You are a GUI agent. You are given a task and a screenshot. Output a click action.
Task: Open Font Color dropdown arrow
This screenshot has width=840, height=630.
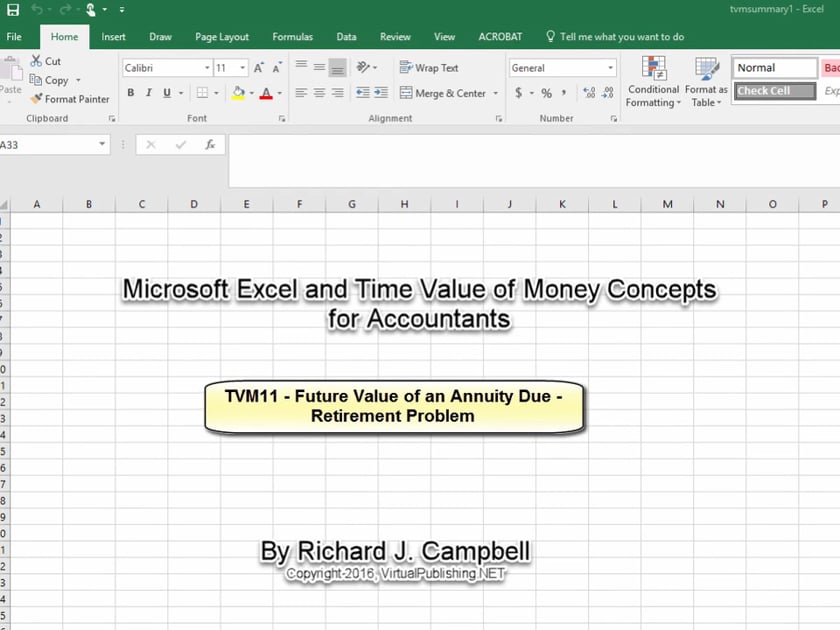279,93
